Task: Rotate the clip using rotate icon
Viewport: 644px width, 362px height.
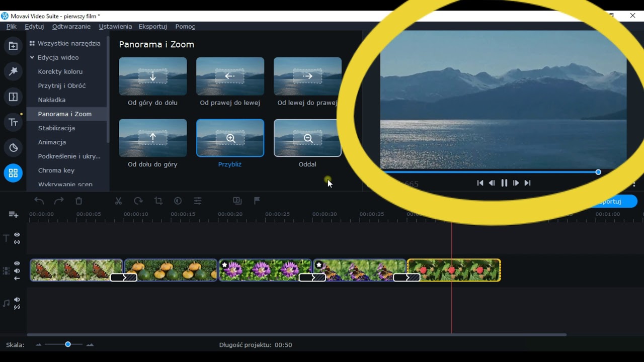Action: tap(138, 201)
